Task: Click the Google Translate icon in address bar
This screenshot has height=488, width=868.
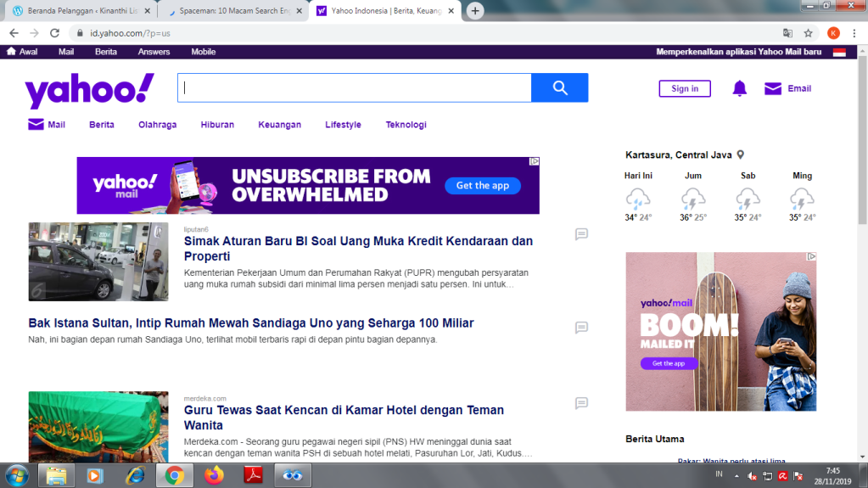Action: click(787, 33)
